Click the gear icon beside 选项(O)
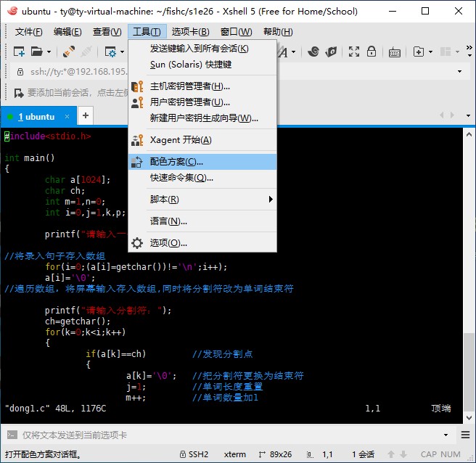Viewport: 476px width, 463px height. pos(137,243)
